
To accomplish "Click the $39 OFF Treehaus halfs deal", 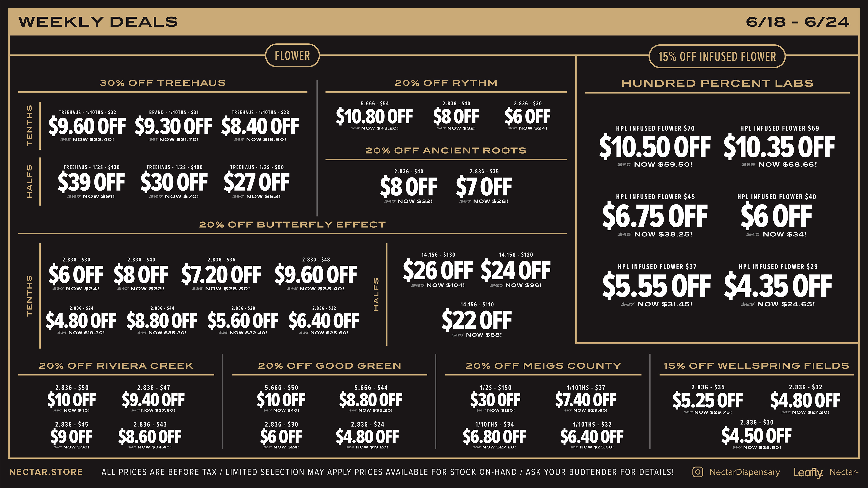I will [91, 182].
